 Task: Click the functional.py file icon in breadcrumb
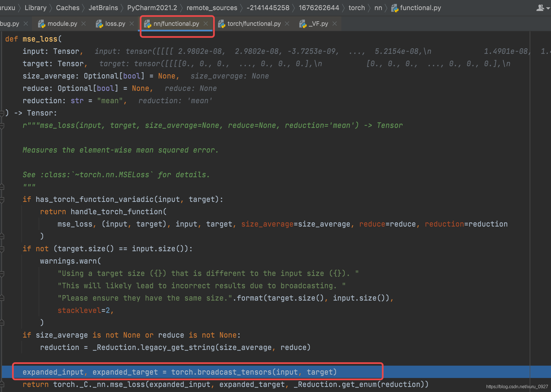pos(395,8)
